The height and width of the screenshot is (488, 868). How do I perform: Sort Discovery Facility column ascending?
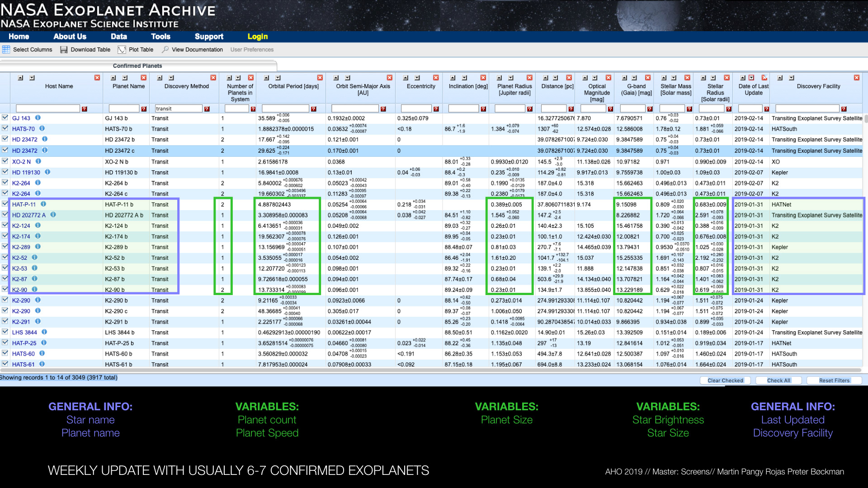[x=780, y=78]
